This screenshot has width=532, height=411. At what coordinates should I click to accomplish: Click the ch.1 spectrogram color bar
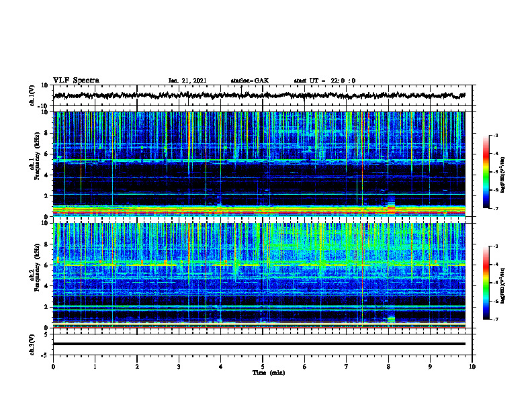[x=486, y=172]
